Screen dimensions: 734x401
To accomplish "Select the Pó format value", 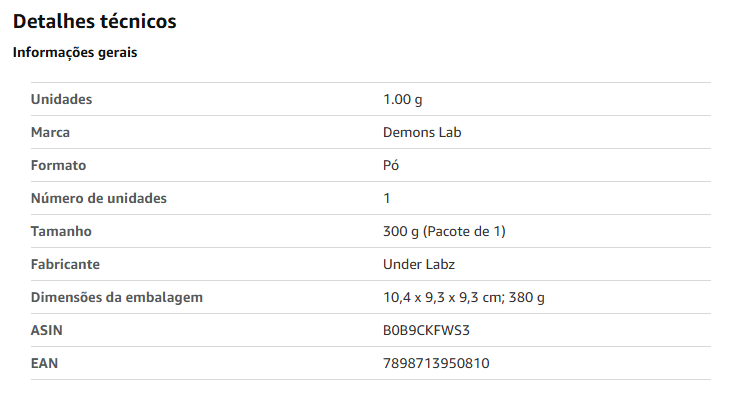I will (391, 165).
